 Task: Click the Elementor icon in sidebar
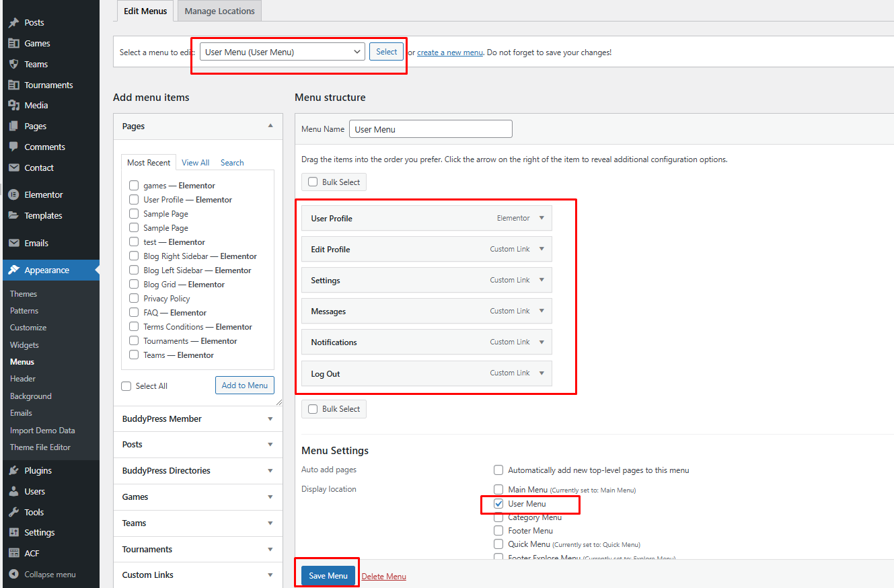coord(13,194)
